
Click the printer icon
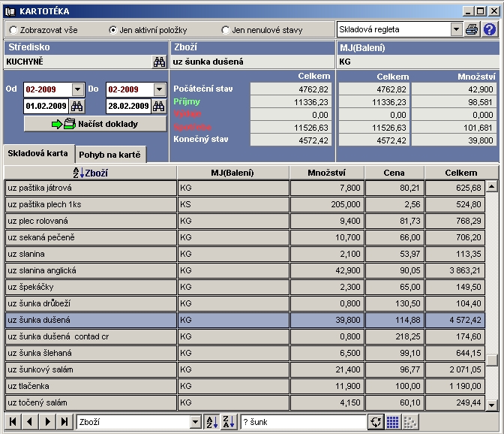click(472, 29)
